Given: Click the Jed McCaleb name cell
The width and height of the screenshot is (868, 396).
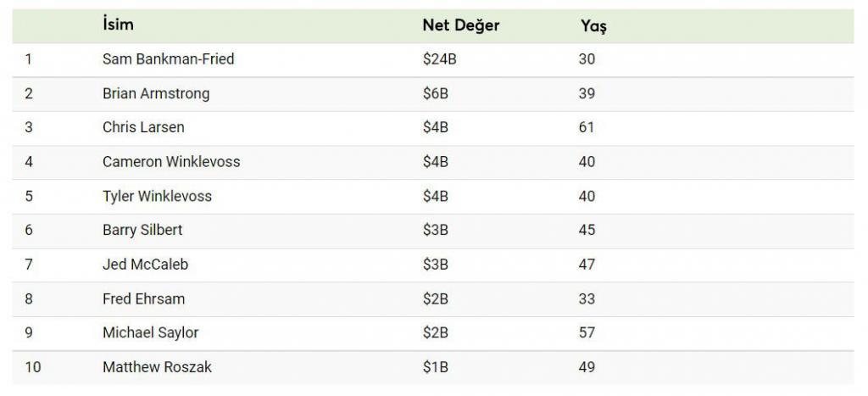Looking at the screenshot, I should click(x=145, y=265).
